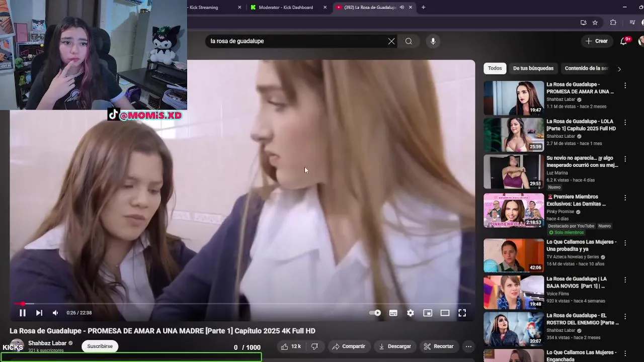Open PROMESA DE AMAR A UNA thumbnail
This screenshot has height=362, width=644.
[514, 98]
